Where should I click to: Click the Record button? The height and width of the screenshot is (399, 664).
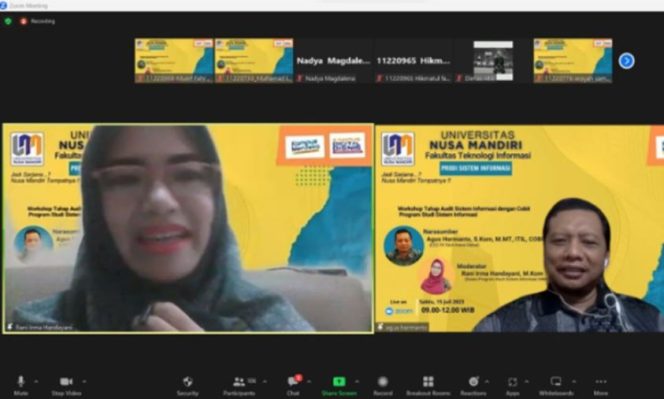tap(383, 386)
